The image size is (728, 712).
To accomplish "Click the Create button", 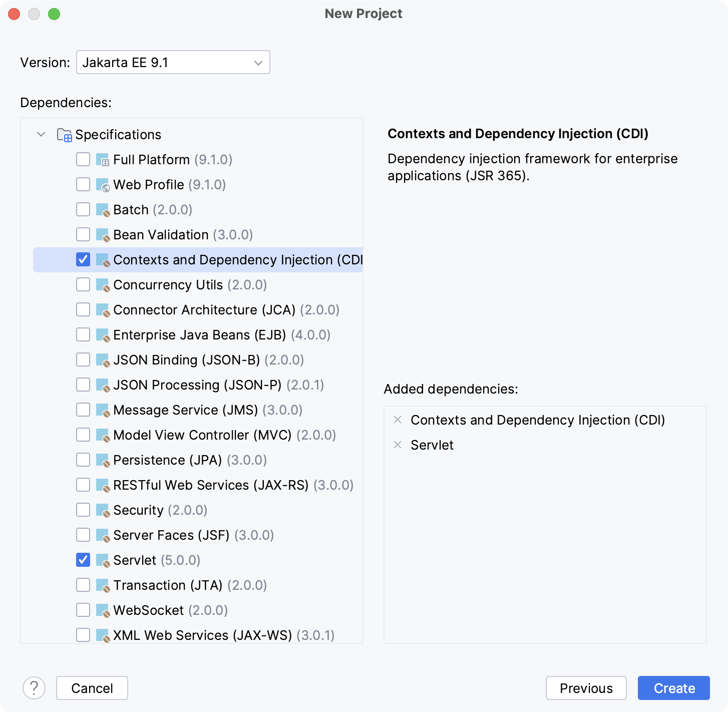I will (673, 688).
